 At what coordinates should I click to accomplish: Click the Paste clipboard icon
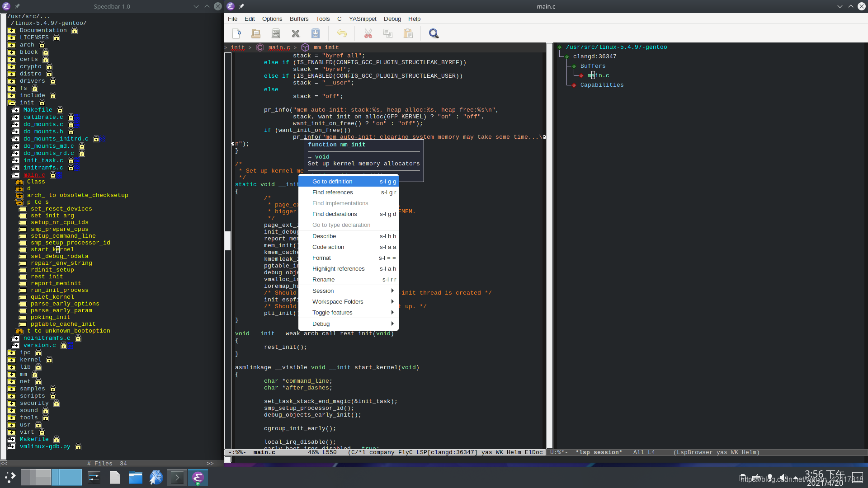pos(408,33)
